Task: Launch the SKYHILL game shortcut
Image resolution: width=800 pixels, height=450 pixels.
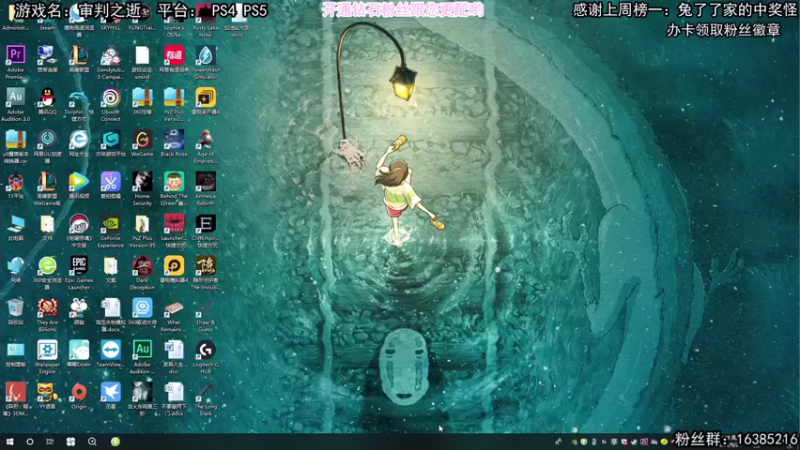Action: 110,16
